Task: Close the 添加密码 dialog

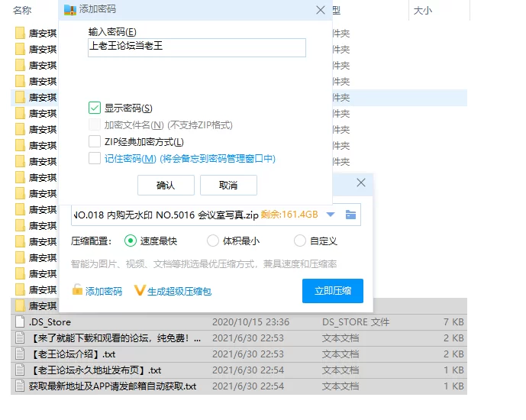Action: click(321, 10)
